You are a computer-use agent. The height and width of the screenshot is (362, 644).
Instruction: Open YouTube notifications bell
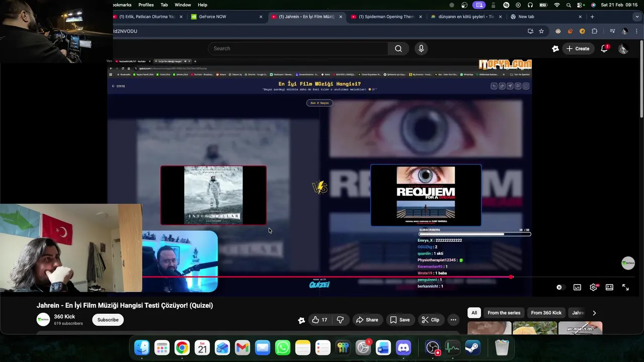tap(604, 48)
